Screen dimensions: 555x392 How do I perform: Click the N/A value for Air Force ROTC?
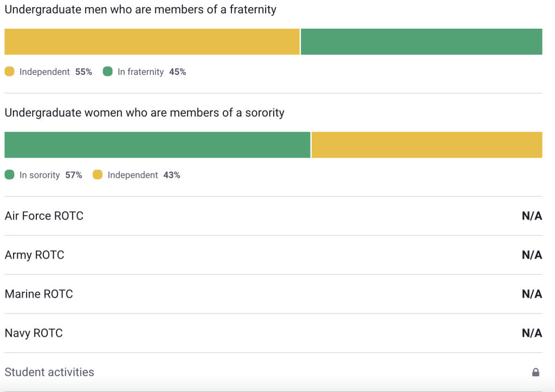[532, 216]
